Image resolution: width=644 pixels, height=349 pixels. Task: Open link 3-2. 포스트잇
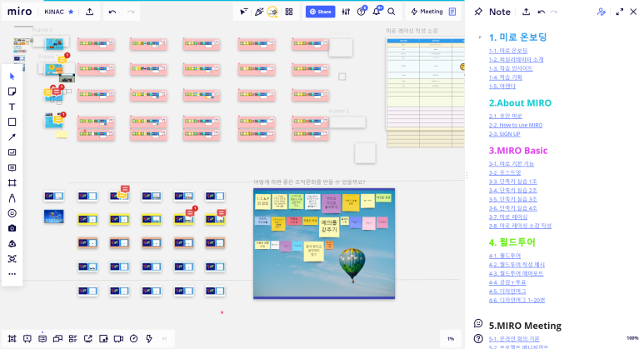(x=505, y=172)
